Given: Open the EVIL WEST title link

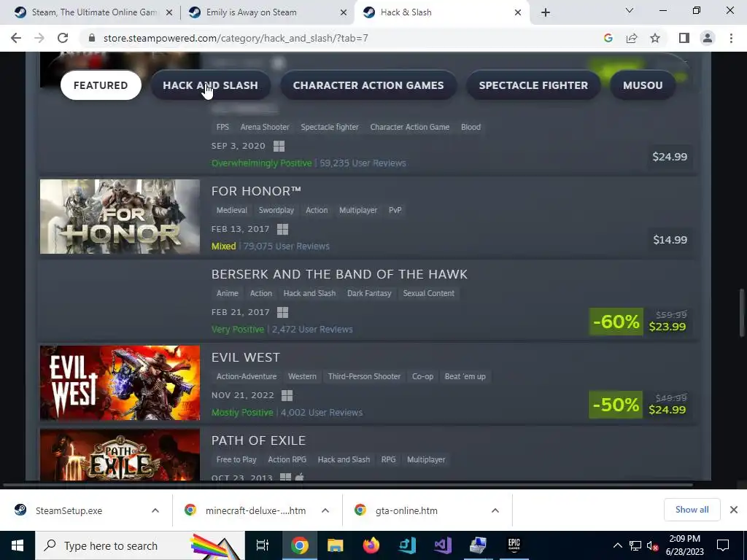Looking at the screenshot, I should click(x=245, y=357).
